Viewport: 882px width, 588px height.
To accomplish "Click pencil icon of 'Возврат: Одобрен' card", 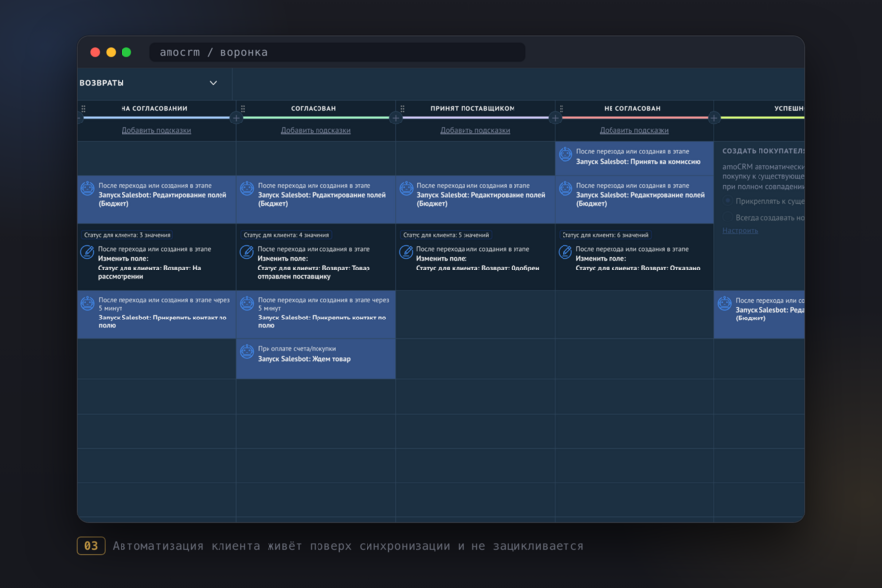I will (406, 252).
